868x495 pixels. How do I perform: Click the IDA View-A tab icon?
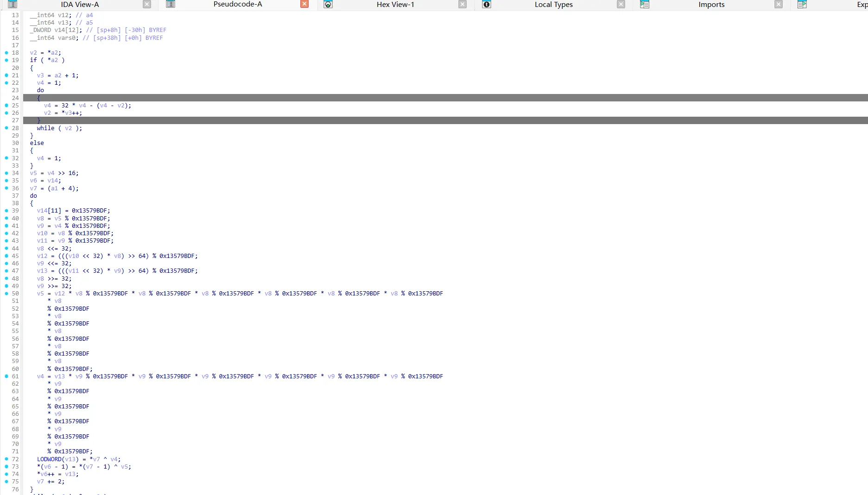click(x=13, y=5)
